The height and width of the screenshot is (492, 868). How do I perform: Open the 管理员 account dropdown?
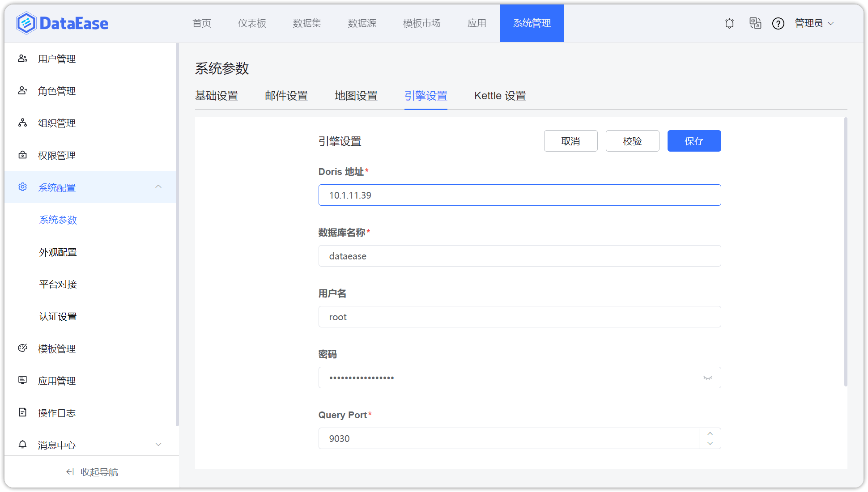point(813,23)
